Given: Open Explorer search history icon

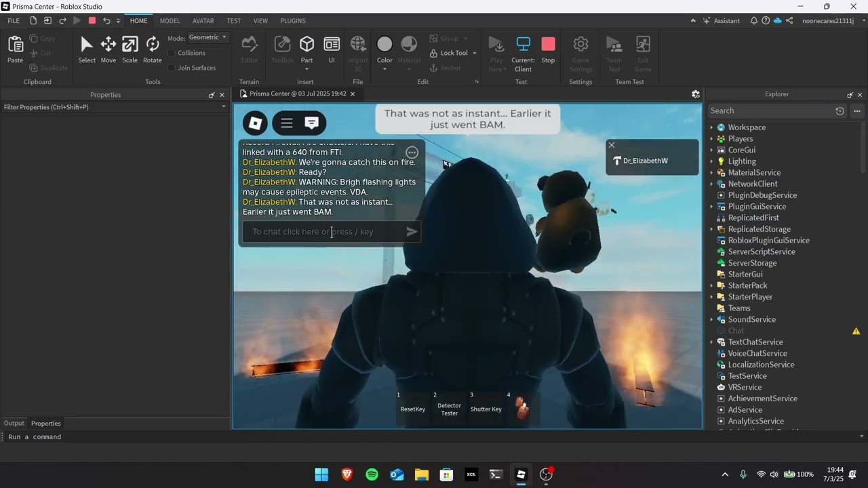Looking at the screenshot, I should [840, 110].
